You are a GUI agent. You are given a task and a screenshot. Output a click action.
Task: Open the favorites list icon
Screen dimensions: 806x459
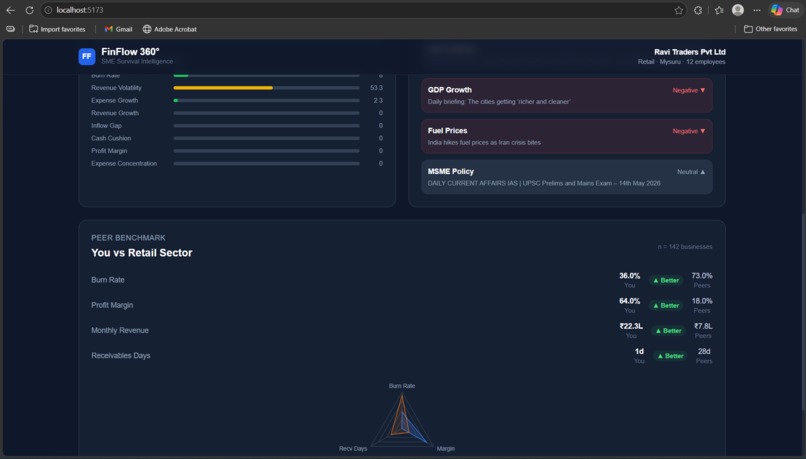pos(719,10)
